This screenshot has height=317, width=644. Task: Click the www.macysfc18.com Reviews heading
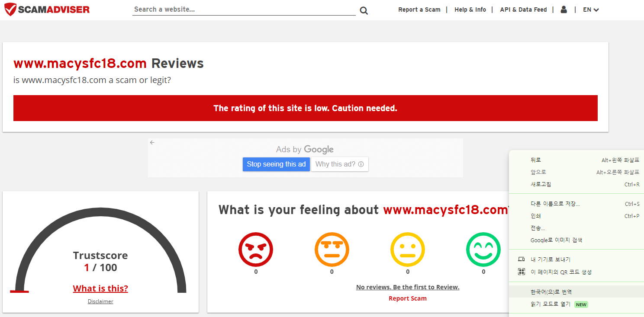point(109,64)
